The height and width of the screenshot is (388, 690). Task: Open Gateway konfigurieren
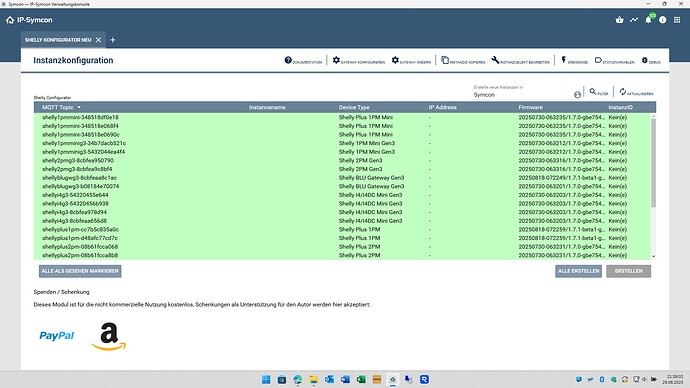[359, 61]
